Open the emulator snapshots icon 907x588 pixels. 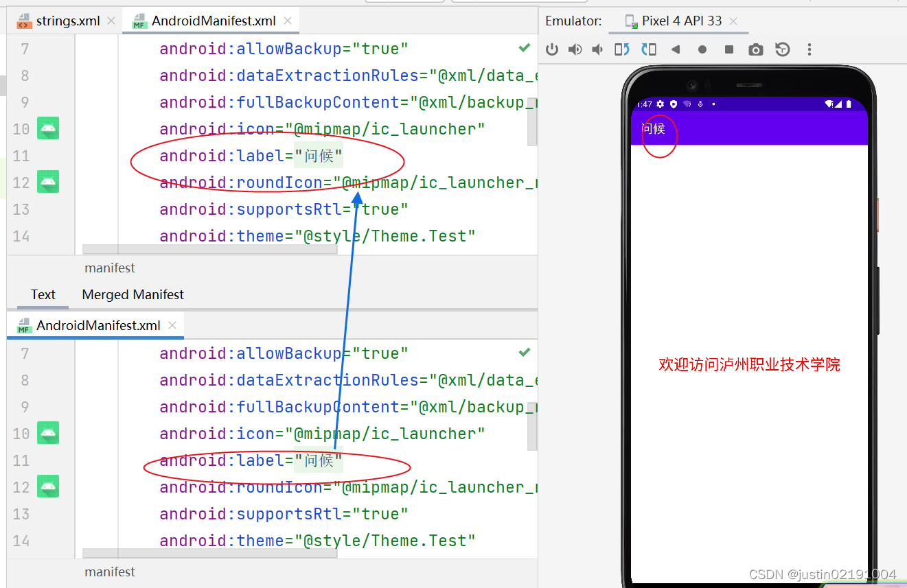point(783,49)
